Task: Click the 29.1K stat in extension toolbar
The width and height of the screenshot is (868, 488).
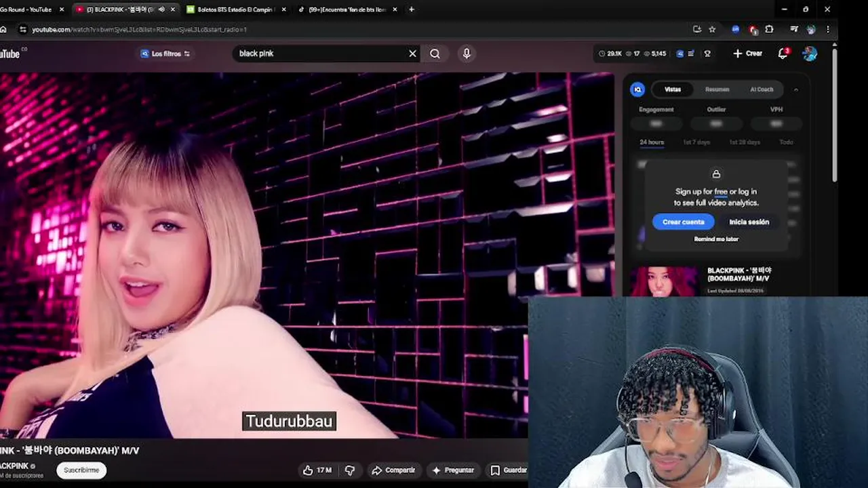Action: tap(610, 54)
